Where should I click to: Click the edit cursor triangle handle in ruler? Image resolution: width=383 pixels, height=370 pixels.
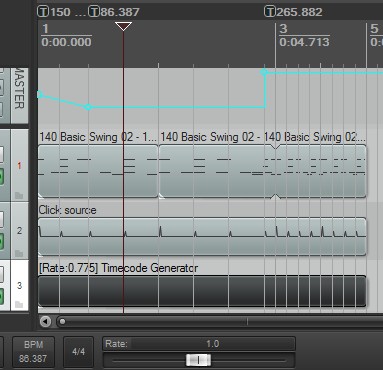click(123, 26)
